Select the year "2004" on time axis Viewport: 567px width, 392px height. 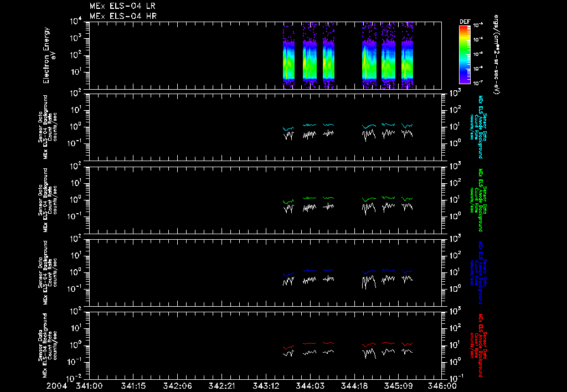tap(57, 386)
